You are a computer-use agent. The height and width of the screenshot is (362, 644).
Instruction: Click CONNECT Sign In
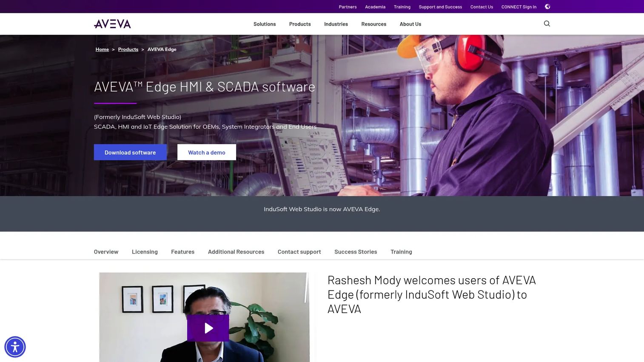pyautogui.click(x=519, y=7)
